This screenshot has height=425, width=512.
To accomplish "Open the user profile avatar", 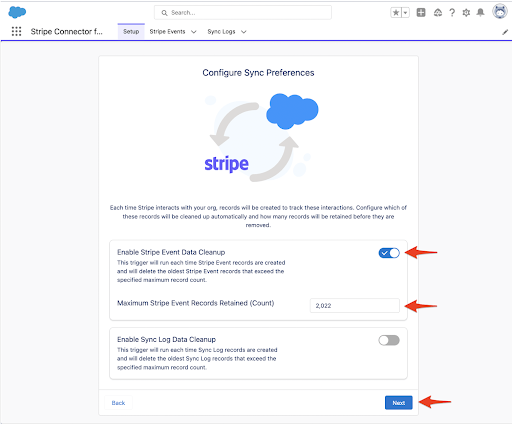I will [x=500, y=12].
